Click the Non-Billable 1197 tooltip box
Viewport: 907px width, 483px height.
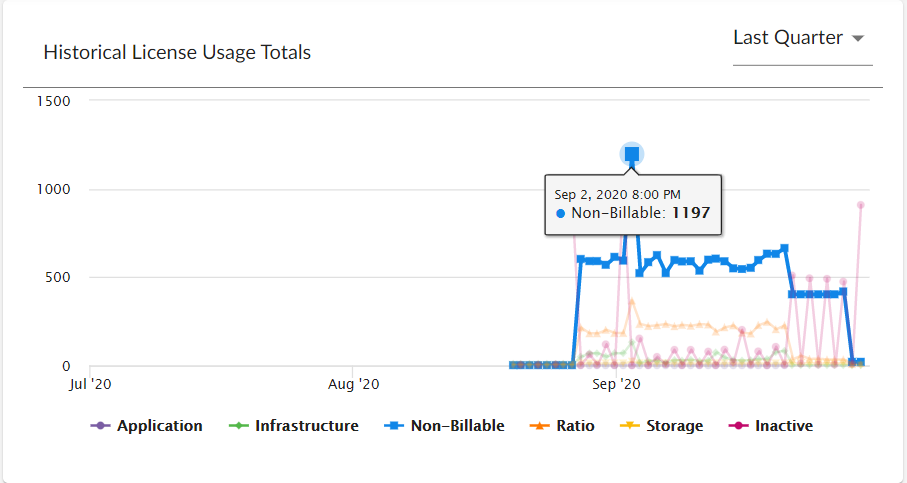pyautogui.click(x=633, y=204)
